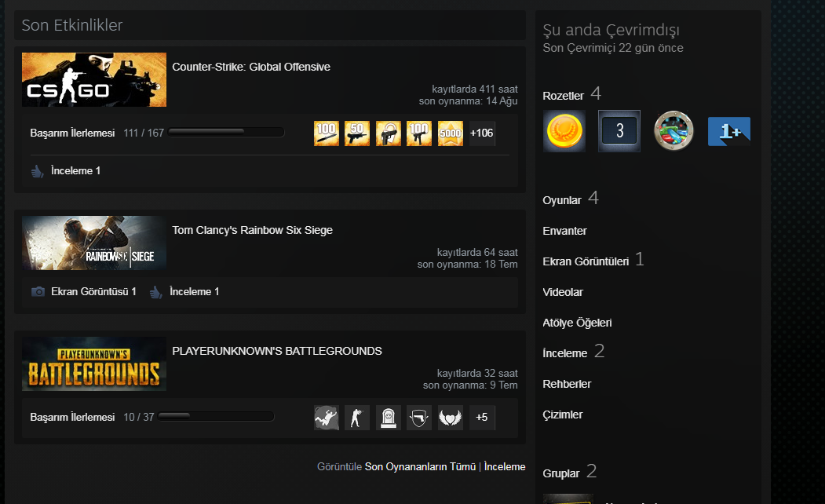Open the Videolar page

click(563, 292)
